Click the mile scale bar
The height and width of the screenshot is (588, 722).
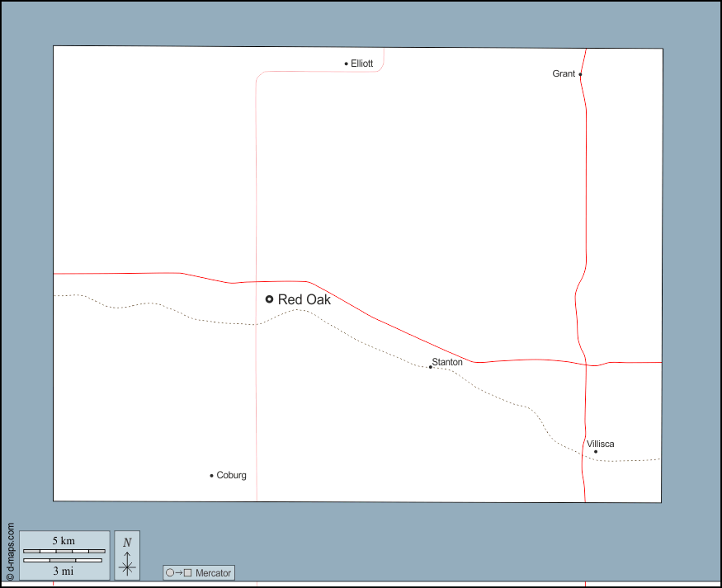pos(63,560)
